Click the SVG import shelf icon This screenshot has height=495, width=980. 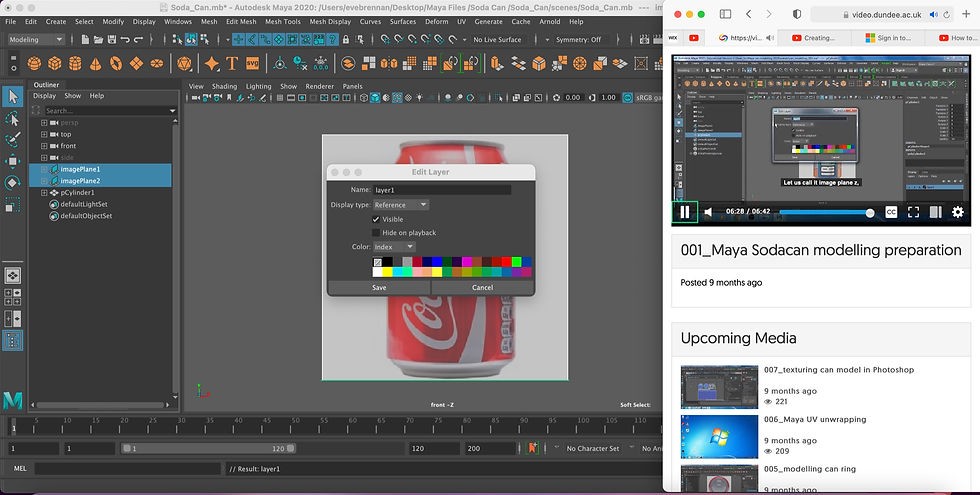point(252,64)
